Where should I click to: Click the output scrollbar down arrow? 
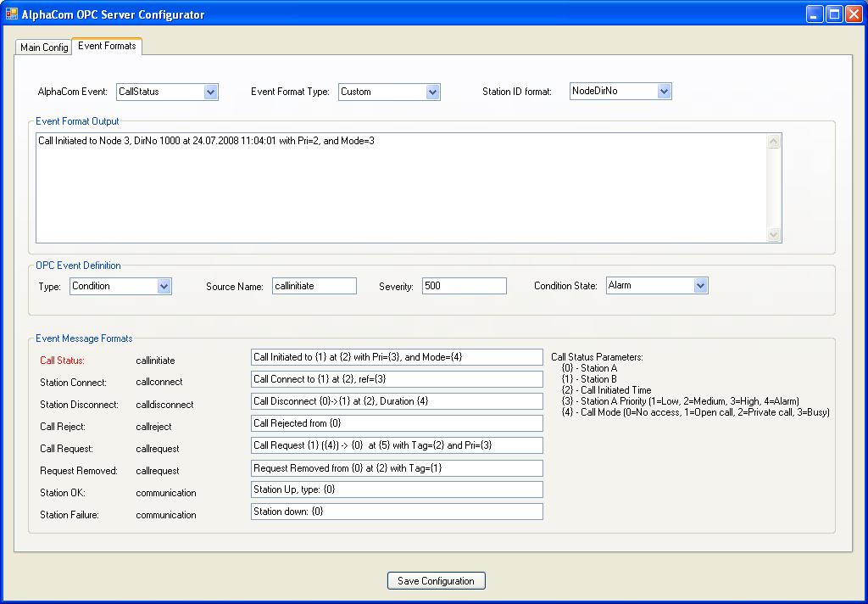[773, 235]
